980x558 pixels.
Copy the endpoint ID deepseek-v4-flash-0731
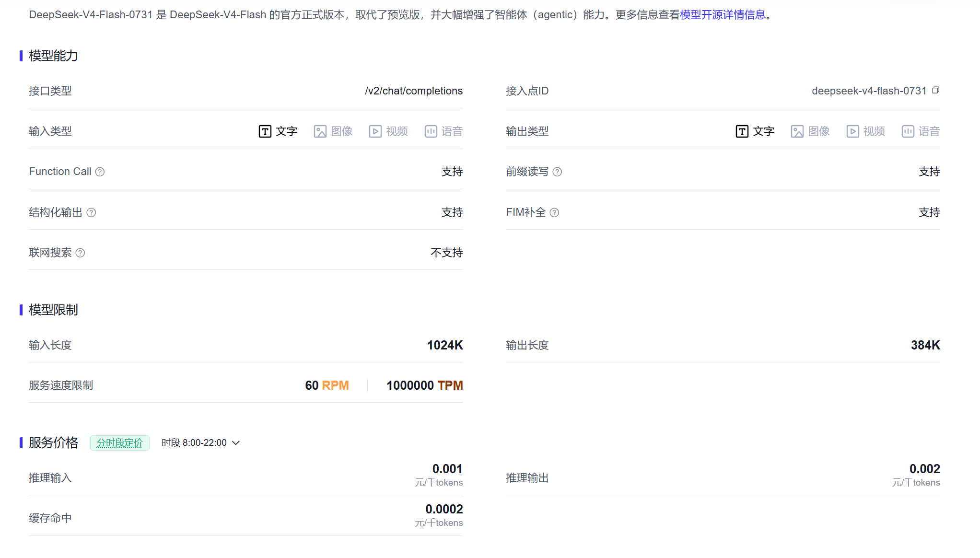(935, 91)
